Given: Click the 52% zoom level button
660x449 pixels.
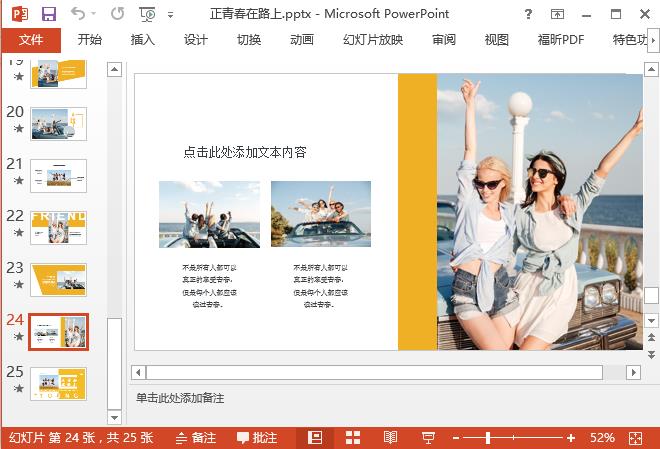Looking at the screenshot, I should [602, 438].
